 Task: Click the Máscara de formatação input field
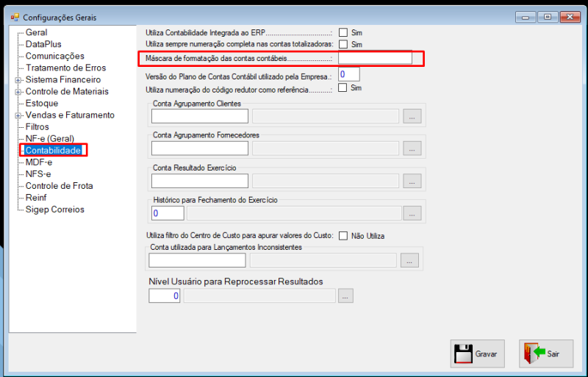[375, 58]
